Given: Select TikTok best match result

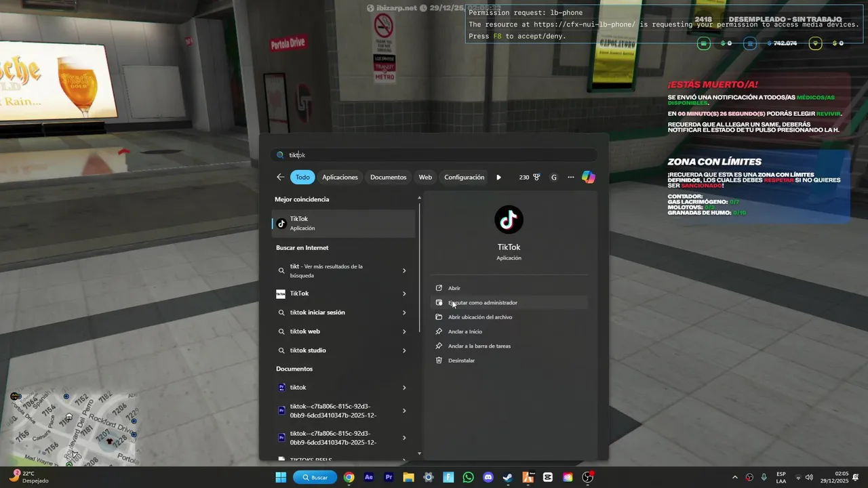Looking at the screenshot, I should point(343,223).
